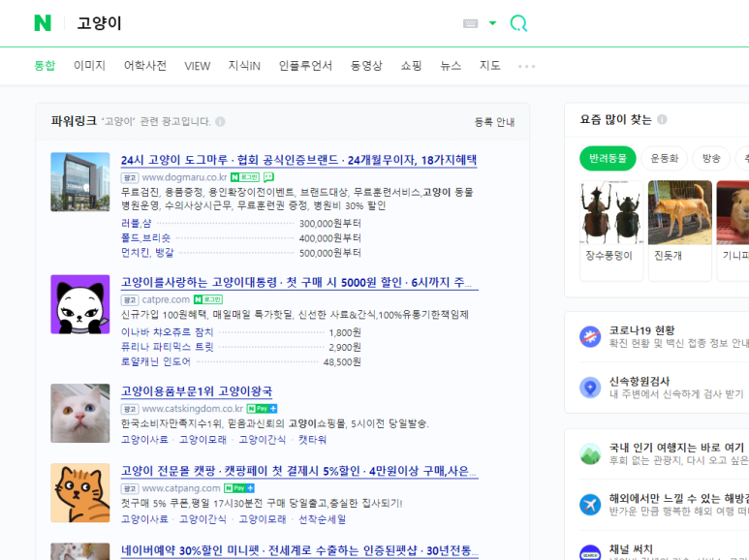749x560 pixels.
Task: Open the 캣타워 sublink
Action: pyautogui.click(x=312, y=440)
